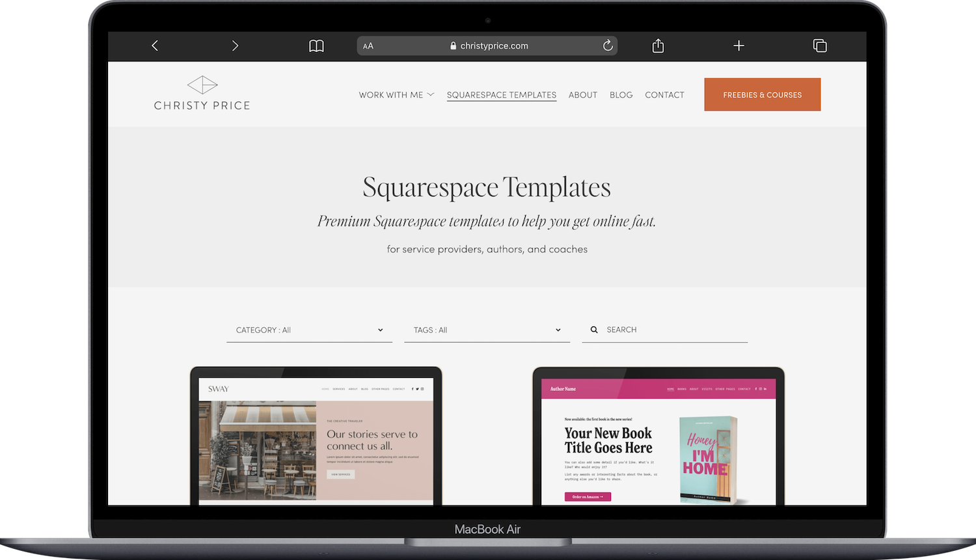Open the Safari bookmarks book icon

click(316, 46)
